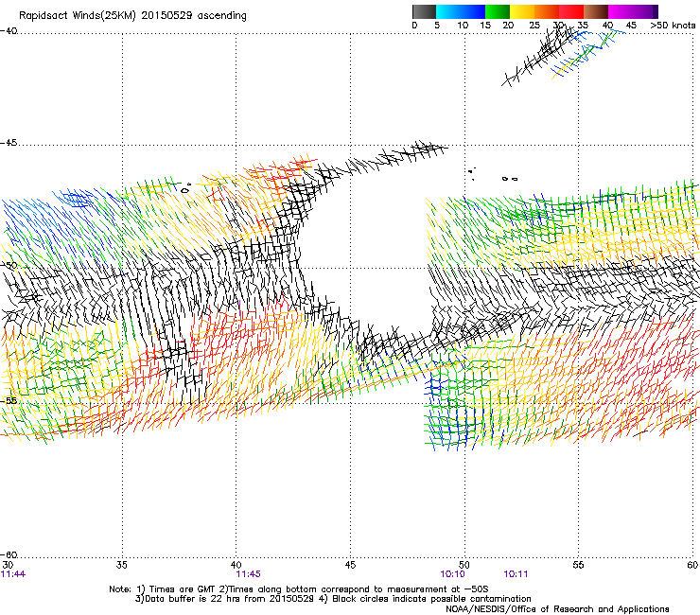
Task: Click the '5' legend scale label
Action: (437, 26)
